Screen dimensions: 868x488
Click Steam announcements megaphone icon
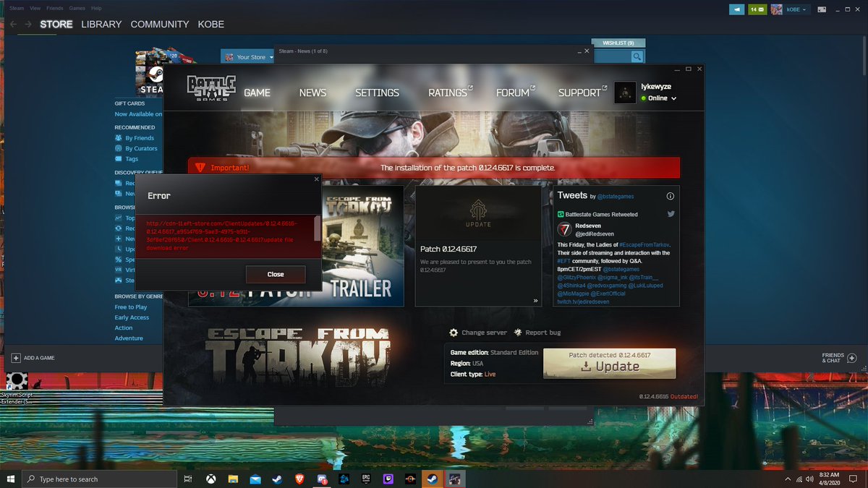click(737, 9)
